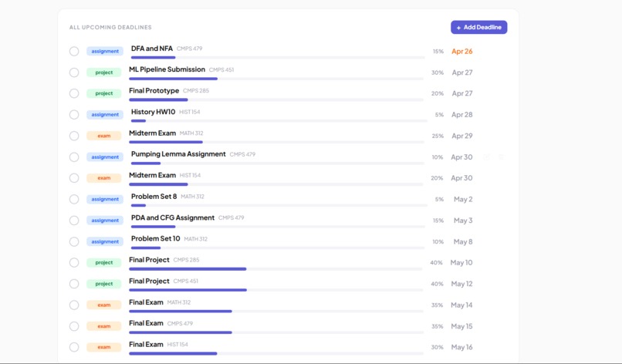Screen dimensions: 622x364
Task: Click the faint edit icon on Pumping Lemma row
Action: click(486, 157)
